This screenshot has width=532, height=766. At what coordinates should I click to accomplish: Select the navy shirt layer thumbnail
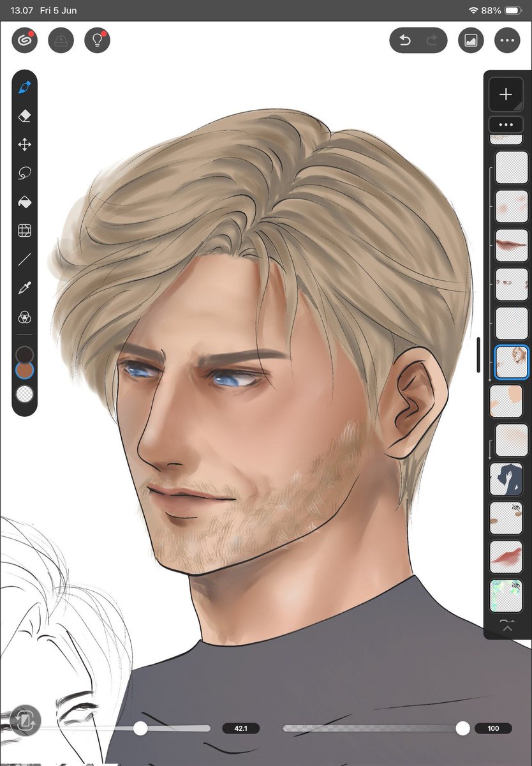point(506,479)
